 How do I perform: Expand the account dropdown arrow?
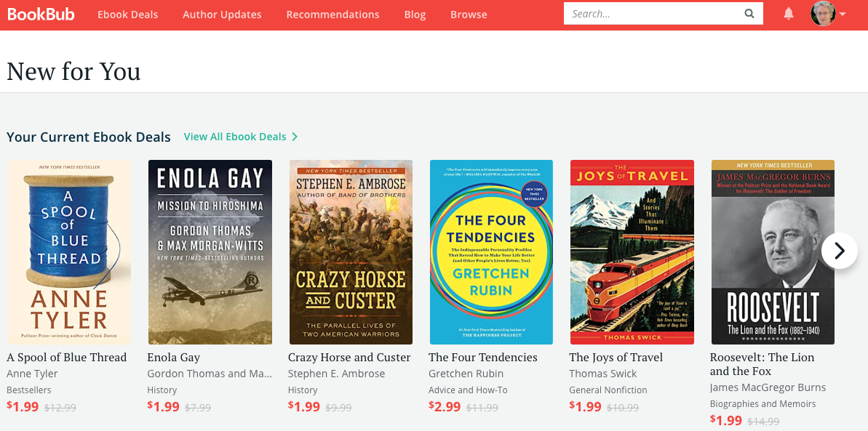843,15
